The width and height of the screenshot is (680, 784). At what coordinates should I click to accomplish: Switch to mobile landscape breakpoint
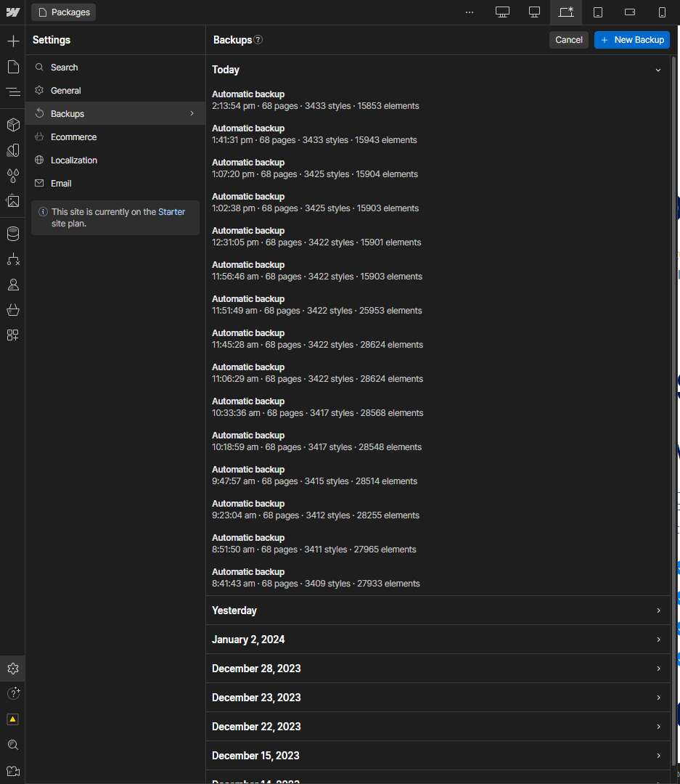[630, 12]
